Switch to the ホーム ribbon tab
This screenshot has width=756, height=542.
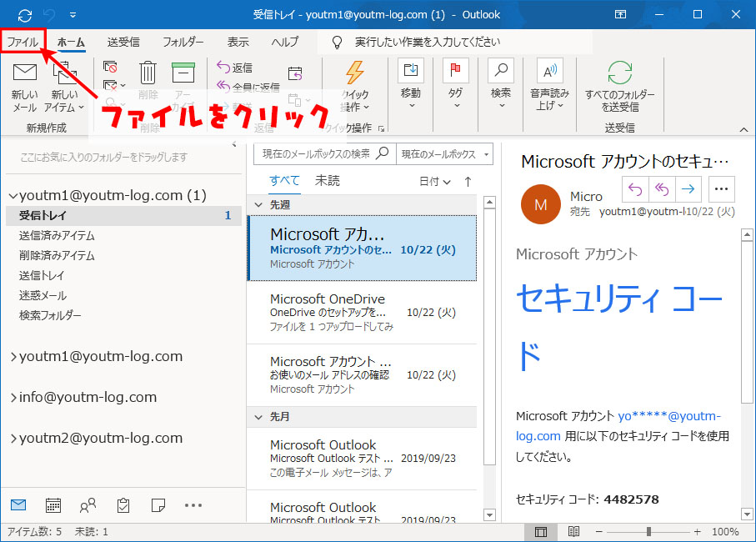click(x=72, y=42)
